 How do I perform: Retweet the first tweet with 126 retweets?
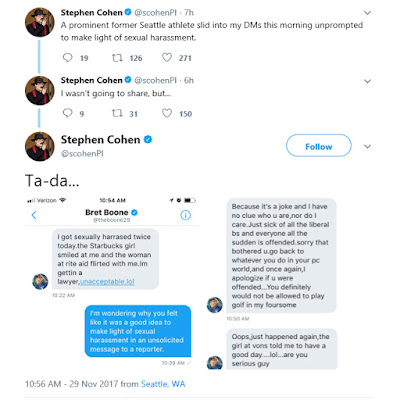[117, 58]
